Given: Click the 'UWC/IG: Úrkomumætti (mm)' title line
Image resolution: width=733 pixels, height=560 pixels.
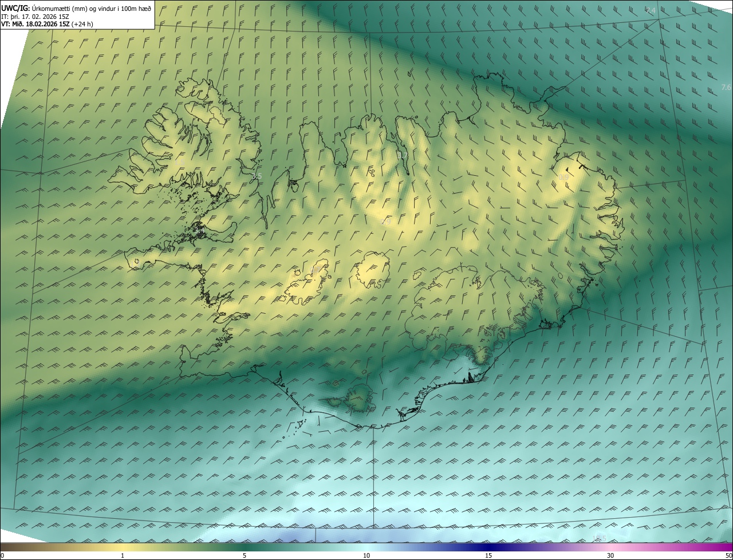Looking at the screenshot, I should click(x=76, y=7).
